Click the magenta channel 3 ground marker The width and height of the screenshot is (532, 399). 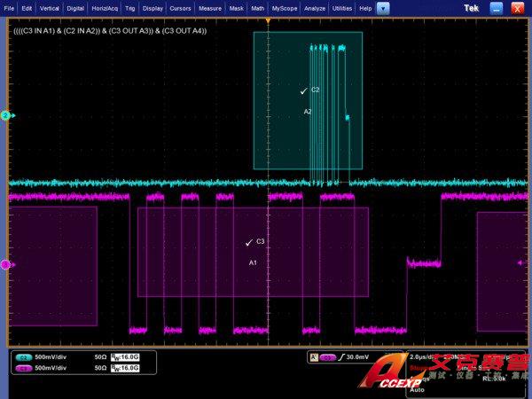tap(5, 264)
